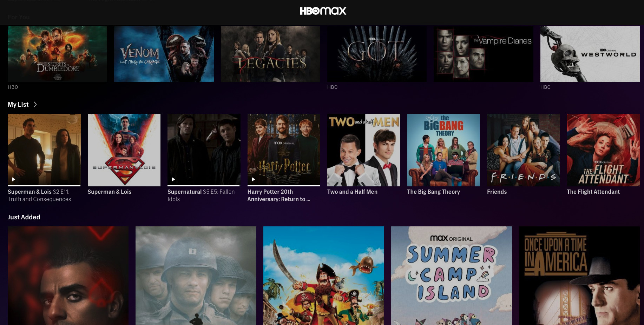The height and width of the screenshot is (325, 644).
Task: Seek on Harry Potter progress bar
Action: [x=284, y=185]
